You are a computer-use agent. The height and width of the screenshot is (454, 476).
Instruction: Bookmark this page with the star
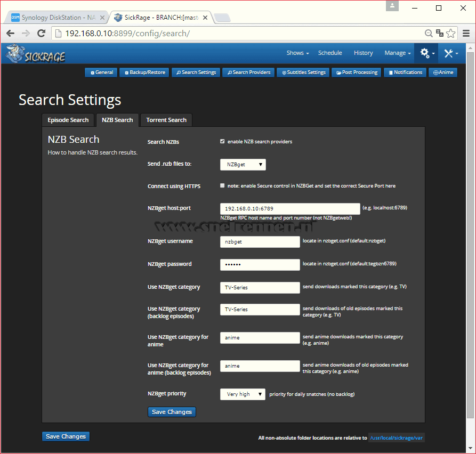(x=451, y=34)
